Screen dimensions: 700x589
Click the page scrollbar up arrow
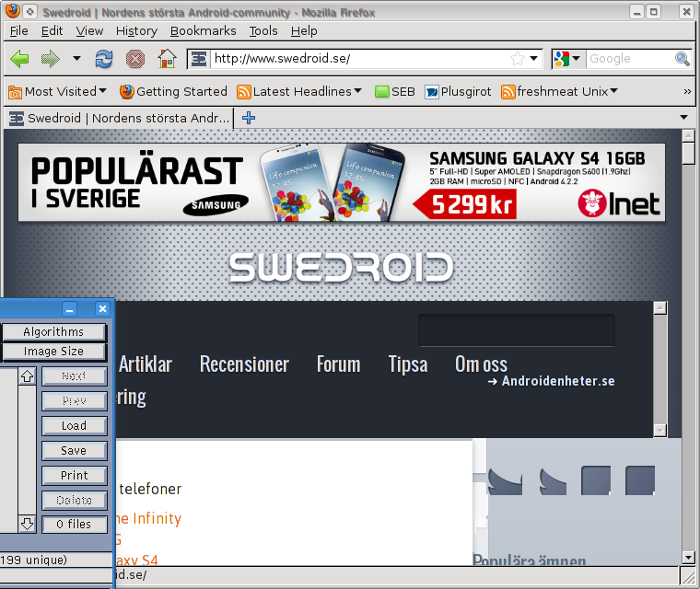tap(688, 135)
